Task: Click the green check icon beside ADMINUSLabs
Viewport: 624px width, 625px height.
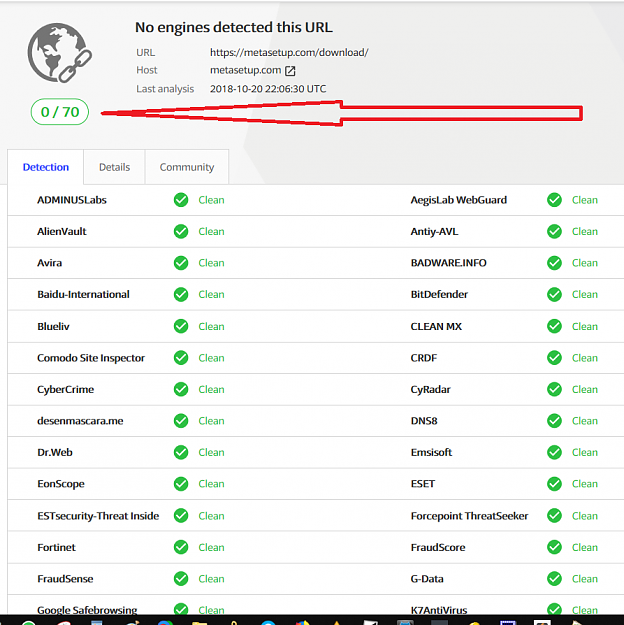Action: [x=181, y=200]
